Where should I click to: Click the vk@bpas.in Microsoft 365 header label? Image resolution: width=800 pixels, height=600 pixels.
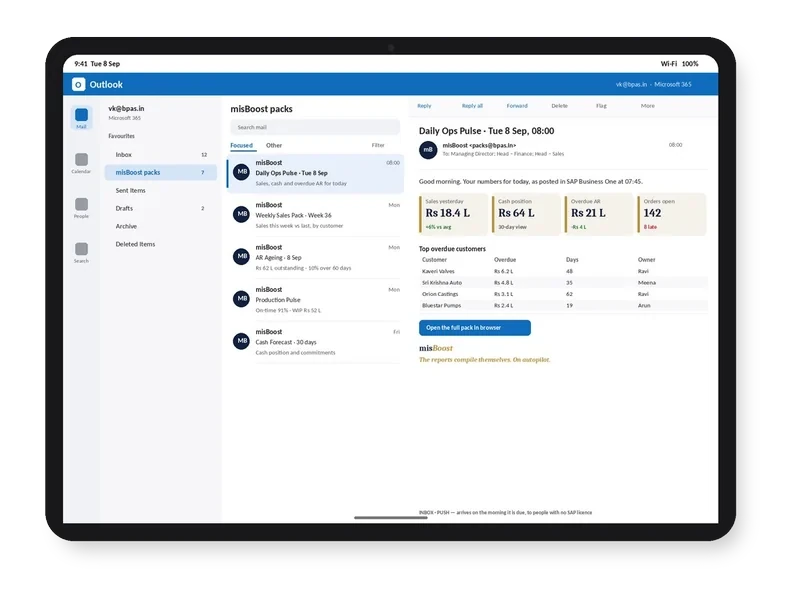[x=654, y=84]
